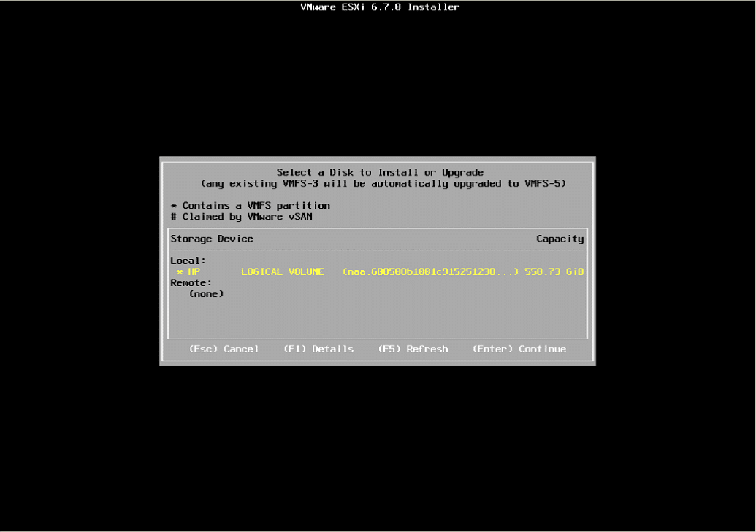Click the (none) entry under Remote
The height and width of the screenshot is (532, 756).
click(x=207, y=294)
